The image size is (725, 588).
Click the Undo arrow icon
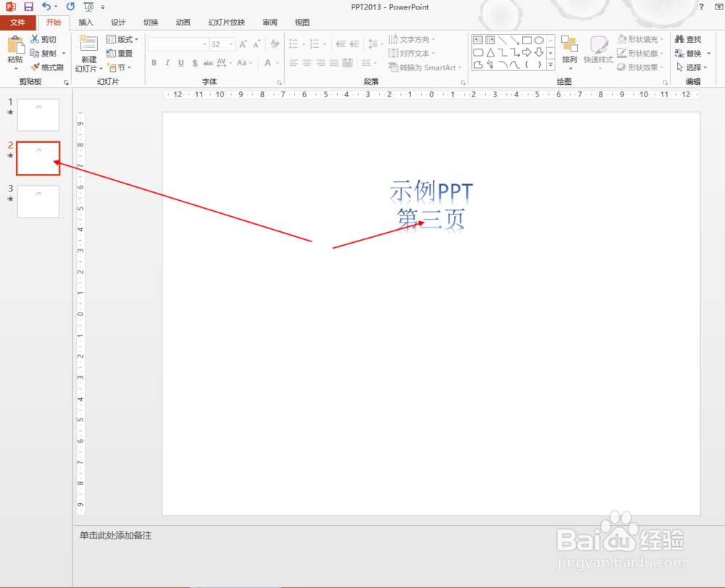(46, 7)
